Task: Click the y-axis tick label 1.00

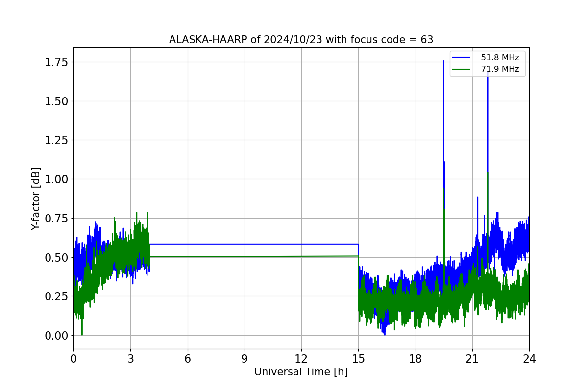Action: point(56,179)
